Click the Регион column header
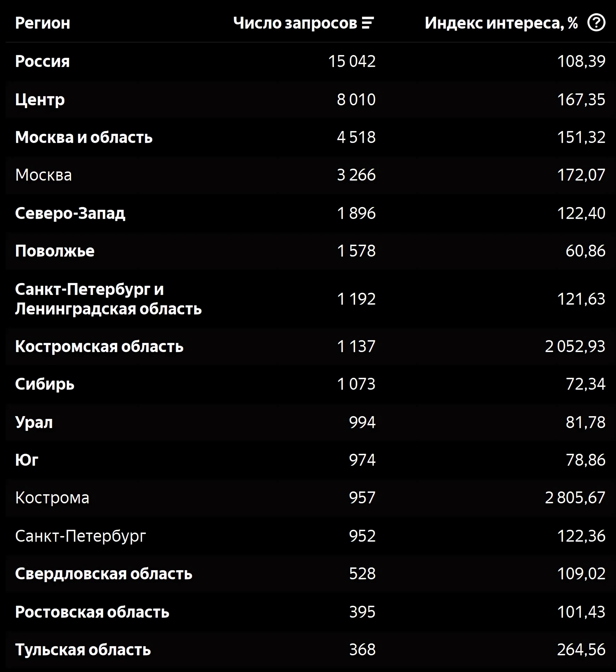Viewport: 616px width, 672px height. [x=43, y=23]
